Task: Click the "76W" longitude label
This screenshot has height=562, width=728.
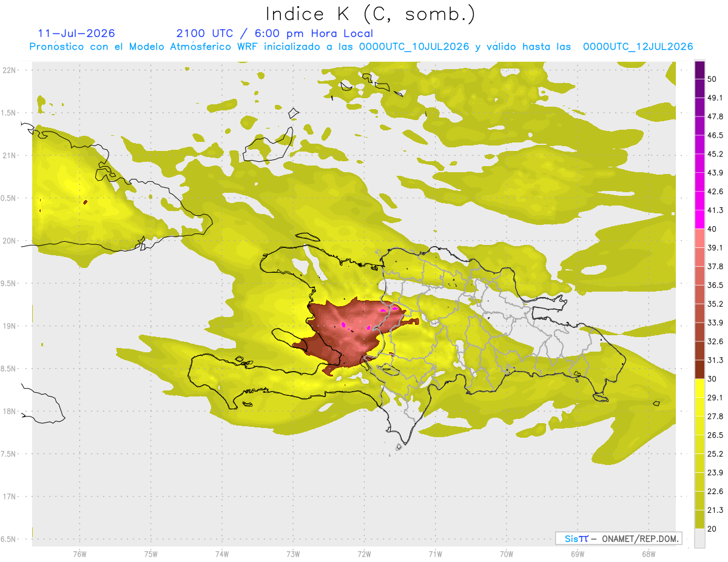Action: tap(79, 554)
